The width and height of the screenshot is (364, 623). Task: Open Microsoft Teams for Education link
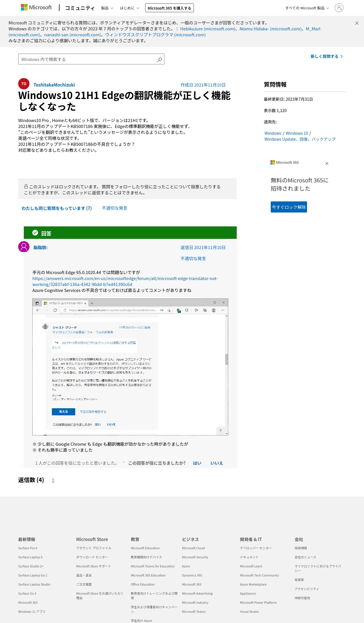click(x=153, y=566)
